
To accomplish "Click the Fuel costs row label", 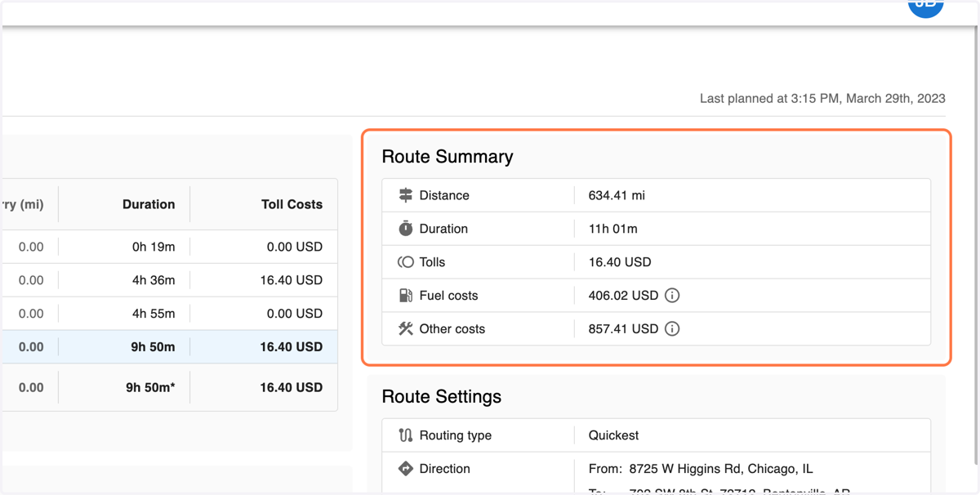I will coord(448,296).
